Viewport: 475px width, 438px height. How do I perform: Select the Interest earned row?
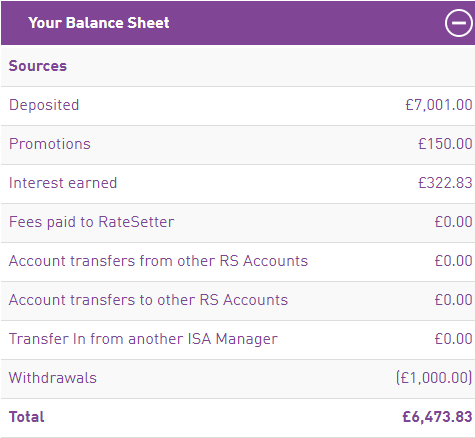tap(237, 183)
